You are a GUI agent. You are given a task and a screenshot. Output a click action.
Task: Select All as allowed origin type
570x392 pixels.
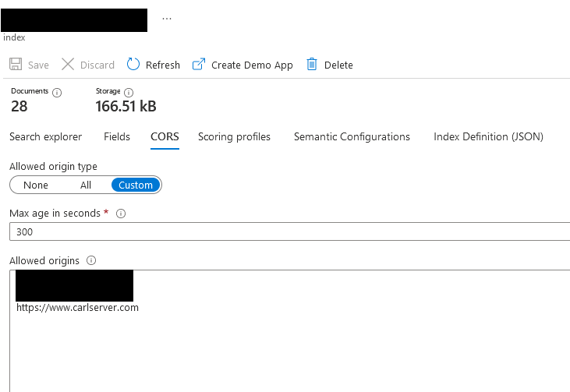click(86, 185)
